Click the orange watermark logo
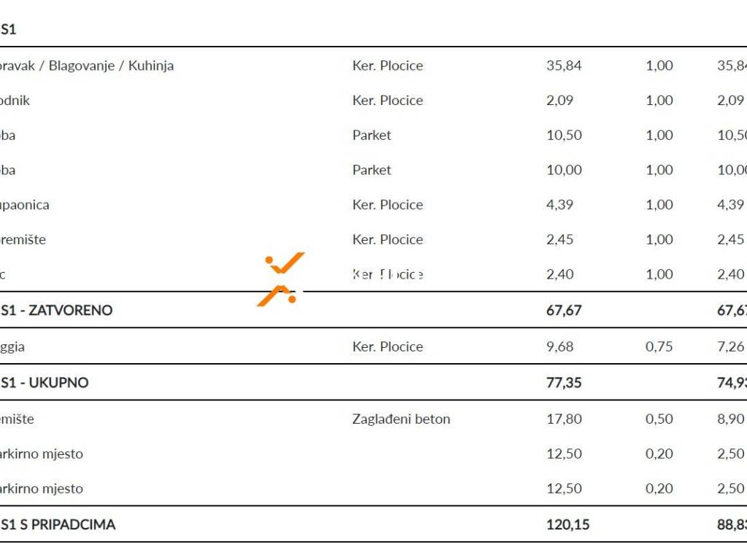This screenshot has width=747, height=560. click(x=281, y=279)
